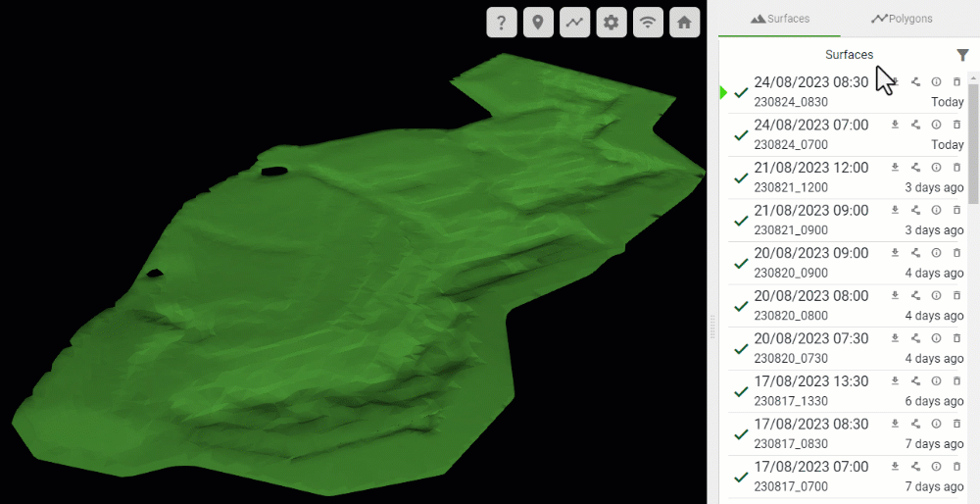
Task: Toggle checkmark for 21/08/2023 12:00 surface
Action: [x=741, y=178]
